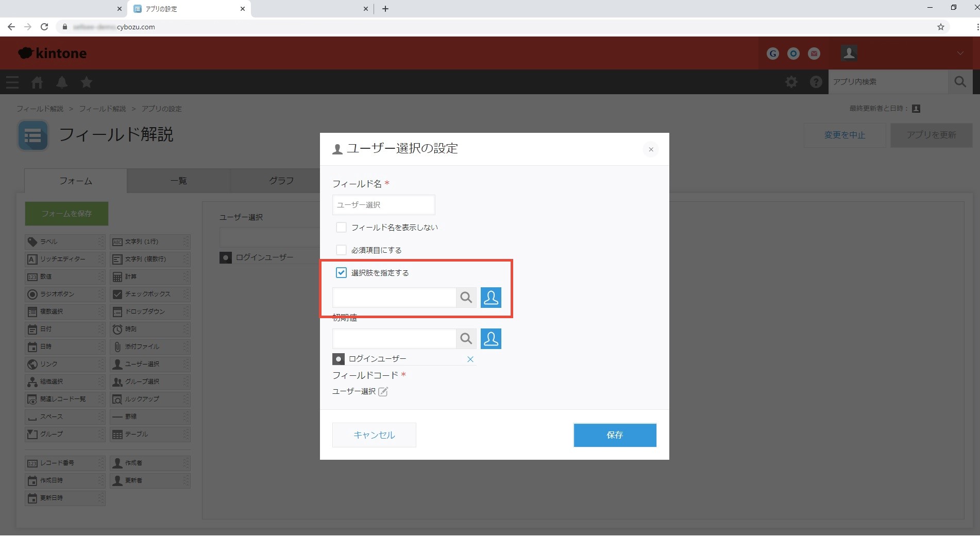Click the 選択肢 user search input
This screenshot has height=538, width=980.
[x=394, y=298]
